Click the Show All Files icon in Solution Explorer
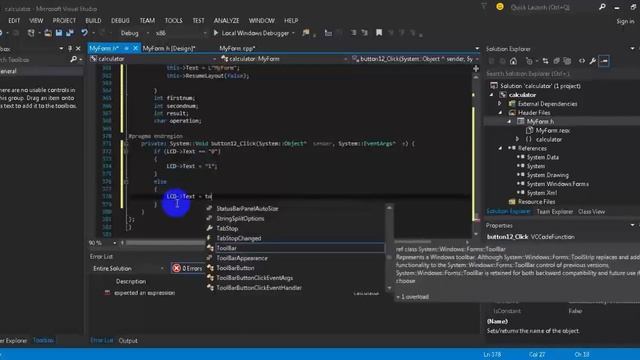 click(567, 61)
